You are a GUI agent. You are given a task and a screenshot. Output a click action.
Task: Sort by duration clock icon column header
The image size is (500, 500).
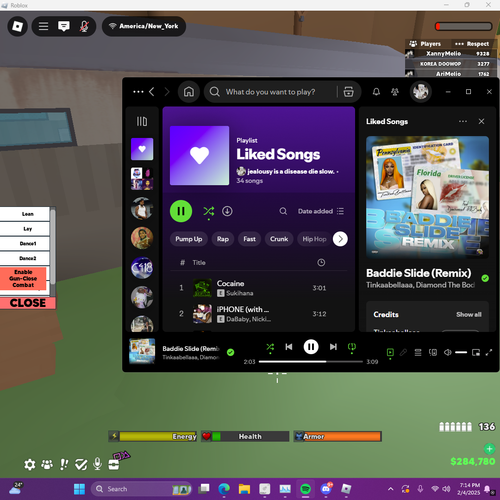click(x=321, y=263)
